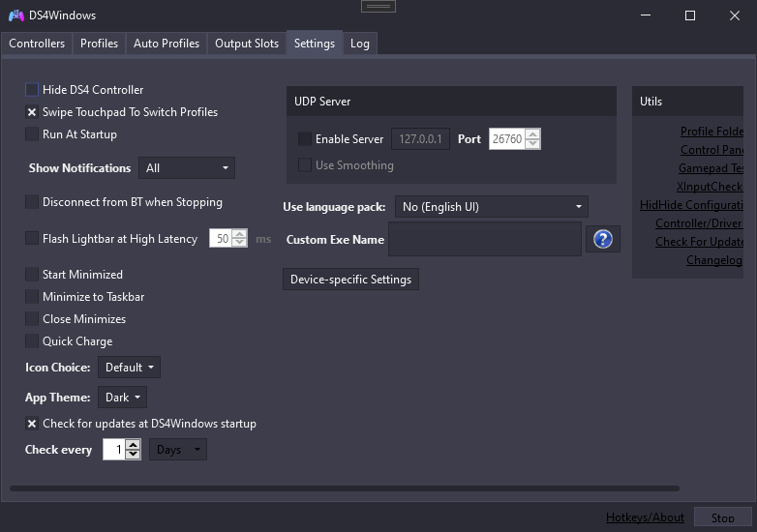Viewport: 757px width, 532px height.
Task: Increase the UDP Port number
Action: click(532, 134)
